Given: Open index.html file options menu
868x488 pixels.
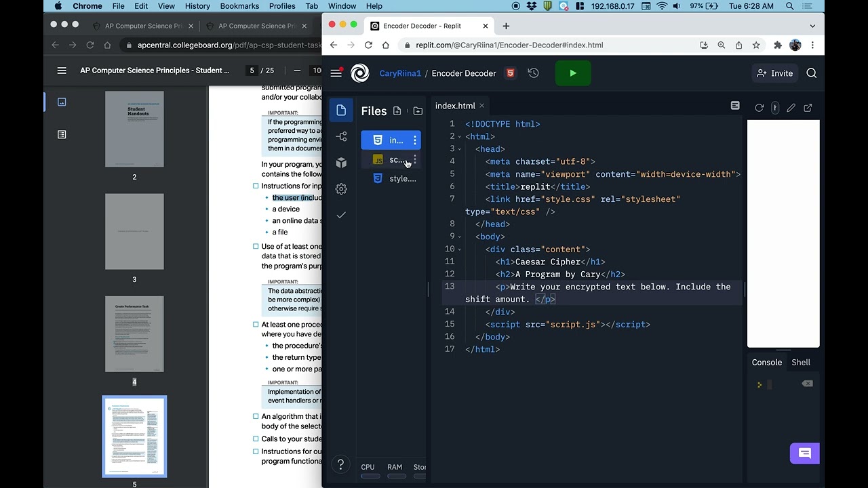Looking at the screenshot, I should (x=415, y=140).
